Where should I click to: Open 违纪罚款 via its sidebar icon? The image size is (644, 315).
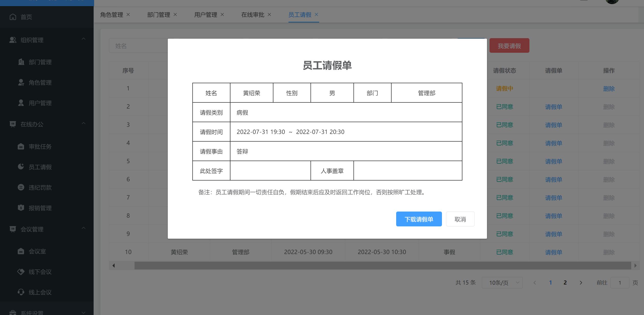[x=21, y=187]
